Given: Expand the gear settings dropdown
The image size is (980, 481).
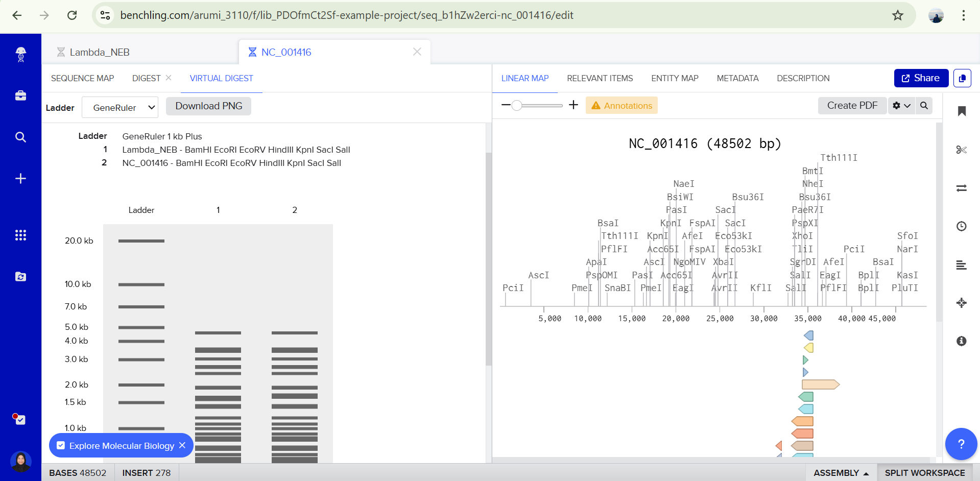Looking at the screenshot, I should coord(901,106).
